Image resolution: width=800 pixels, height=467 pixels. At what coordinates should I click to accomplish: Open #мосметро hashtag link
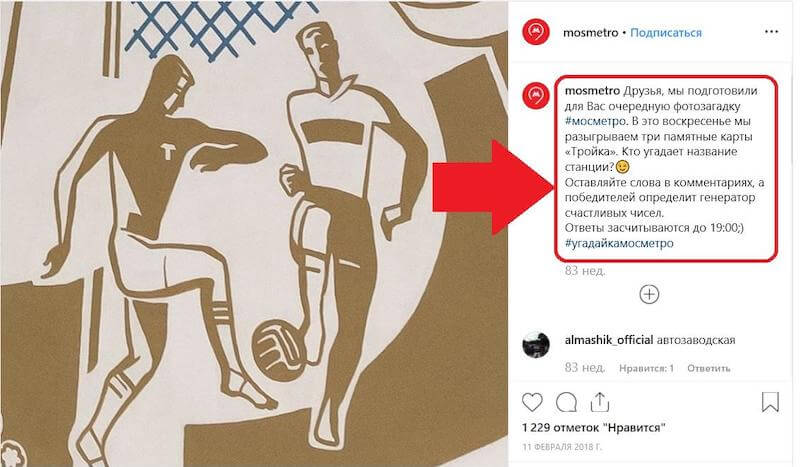(595, 121)
